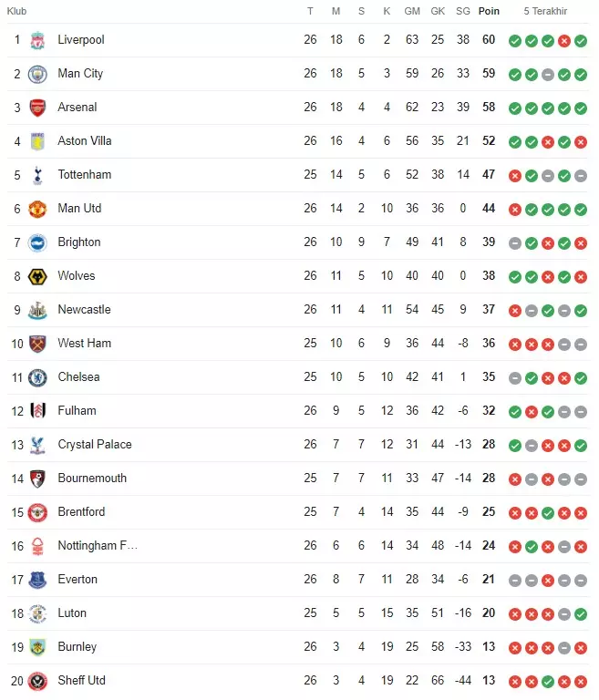Click Man City's grey draw result icon
This screenshot has height=700, width=599.
(548, 75)
